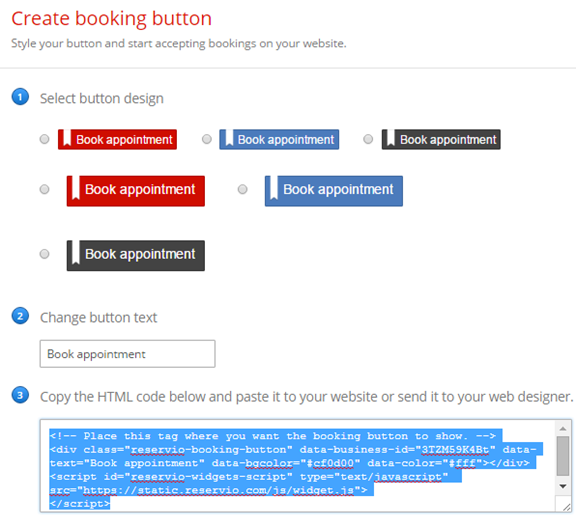Viewport: 576px width, 527px height.
Task: Choose the large dark button design radio
Action: [44, 254]
